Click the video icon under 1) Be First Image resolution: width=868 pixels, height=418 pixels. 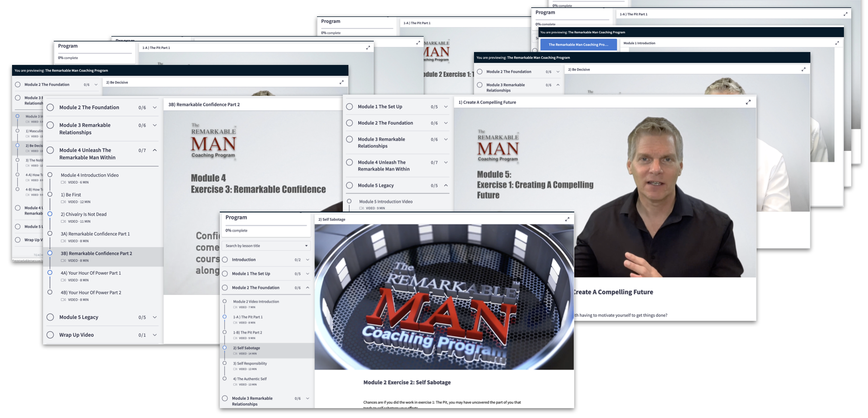point(63,202)
